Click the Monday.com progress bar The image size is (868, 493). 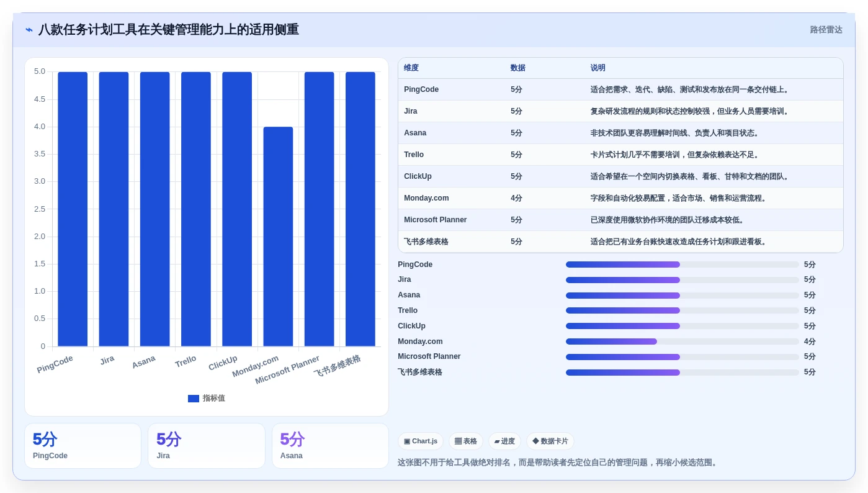coord(682,341)
